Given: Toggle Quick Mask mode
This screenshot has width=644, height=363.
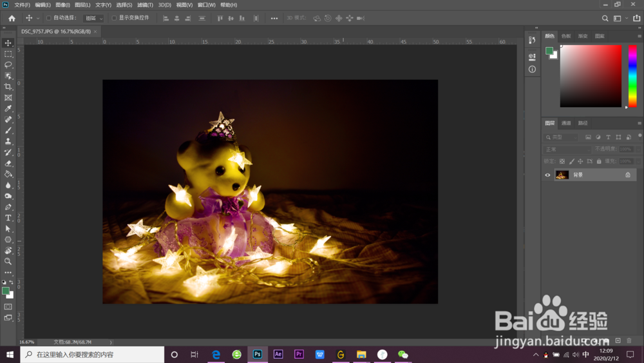Looking at the screenshot, I should pyautogui.click(x=8, y=307).
